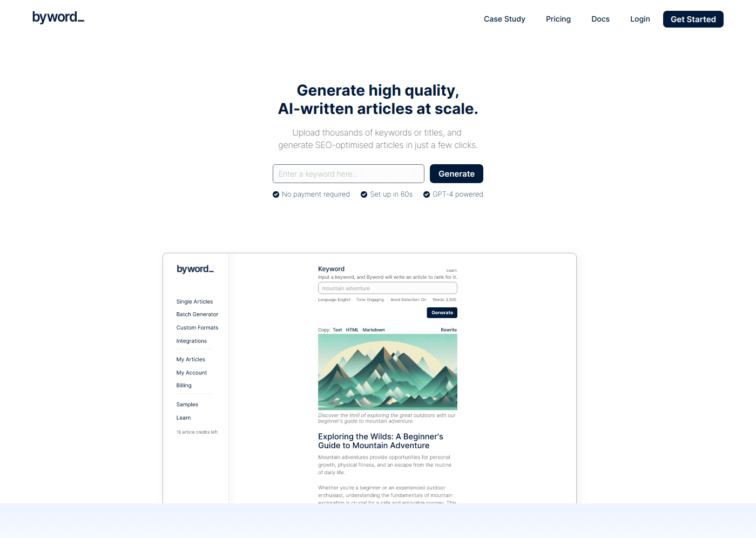Open the Docs link in the header
This screenshot has height=538, width=756.
pos(600,19)
